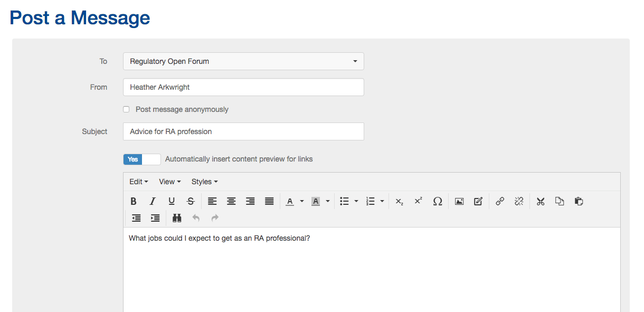
Task: Open text color dropdown arrow
Action: (x=302, y=201)
